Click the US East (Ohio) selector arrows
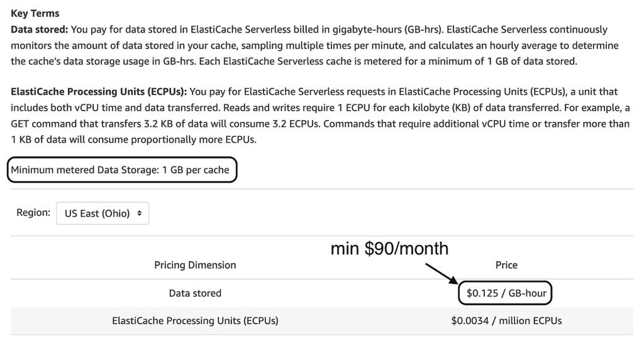The height and width of the screenshot is (343, 644). pos(139,214)
